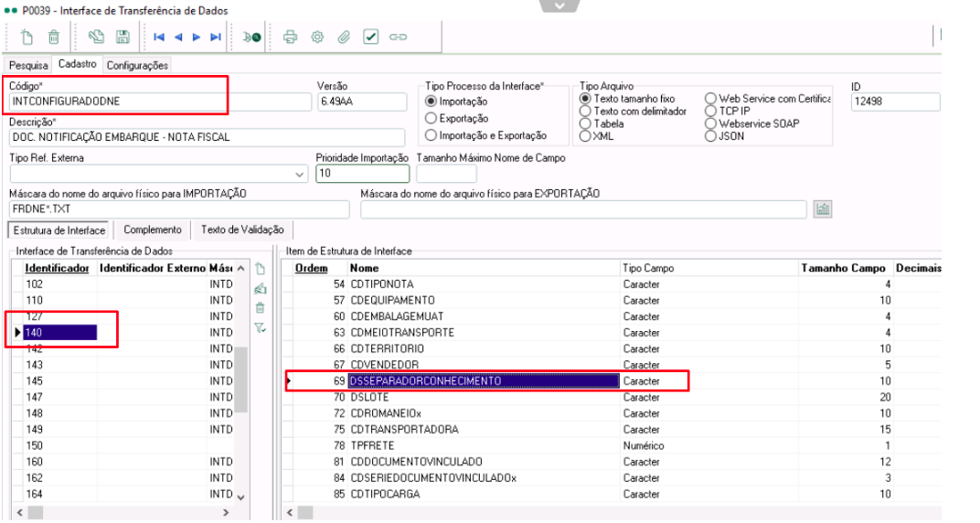980x523 pixels.
Task: Click the new record toolbar icon
Action: pos(27,37)
